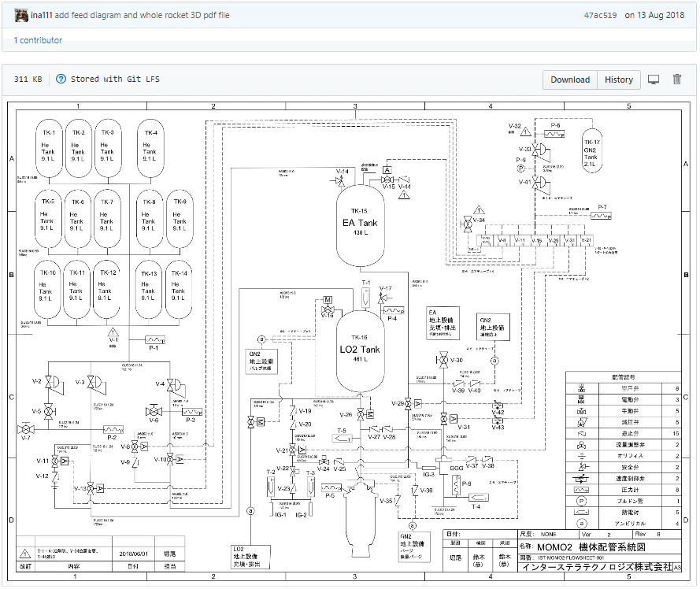Click the V-1 safety triangle symbol
This screenshot has width=700, height=589.
tap(113, 332)
